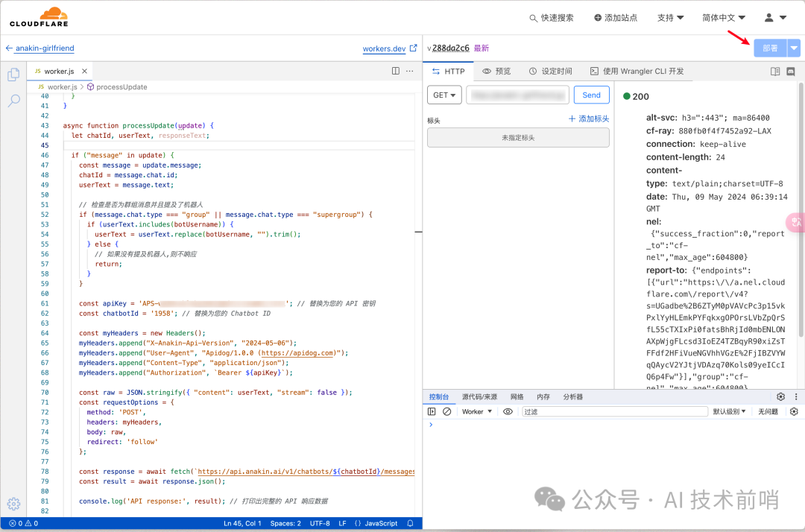The image size is (805, 532).
Task: Click worker.js in the breadcrumb
Action: pyautogui.click(x=62, y=86)
